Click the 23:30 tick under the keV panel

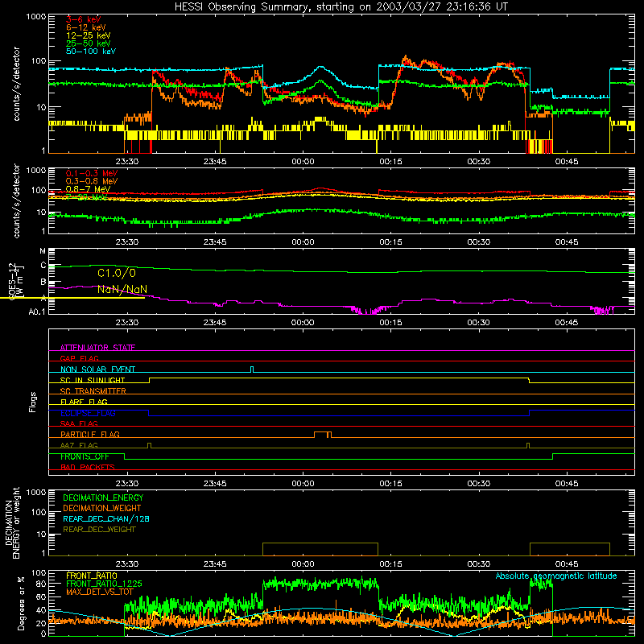coord(127,162)
